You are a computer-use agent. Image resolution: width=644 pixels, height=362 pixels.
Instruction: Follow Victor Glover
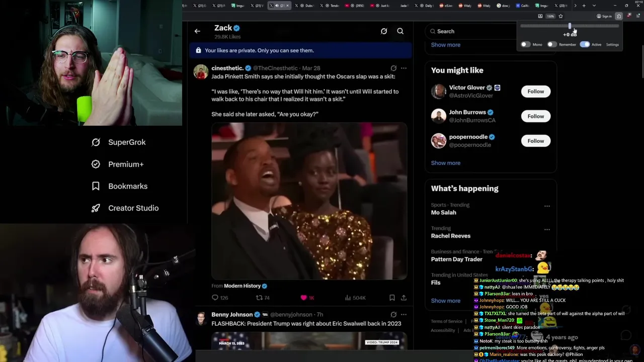coord(535,92)
